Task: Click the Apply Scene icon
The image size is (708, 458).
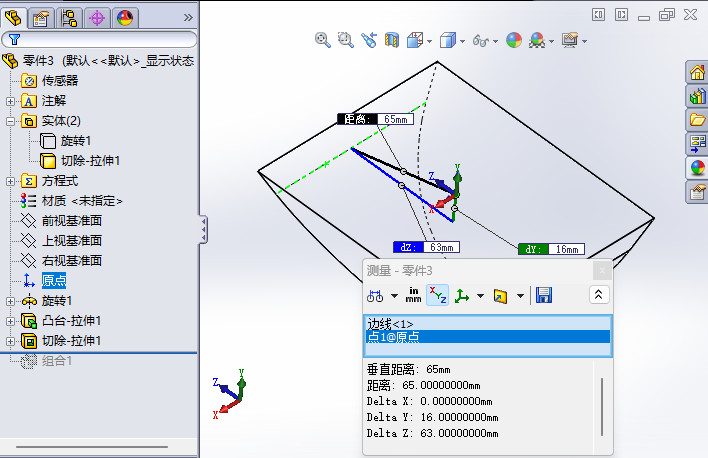Action: tap(537, 40)
